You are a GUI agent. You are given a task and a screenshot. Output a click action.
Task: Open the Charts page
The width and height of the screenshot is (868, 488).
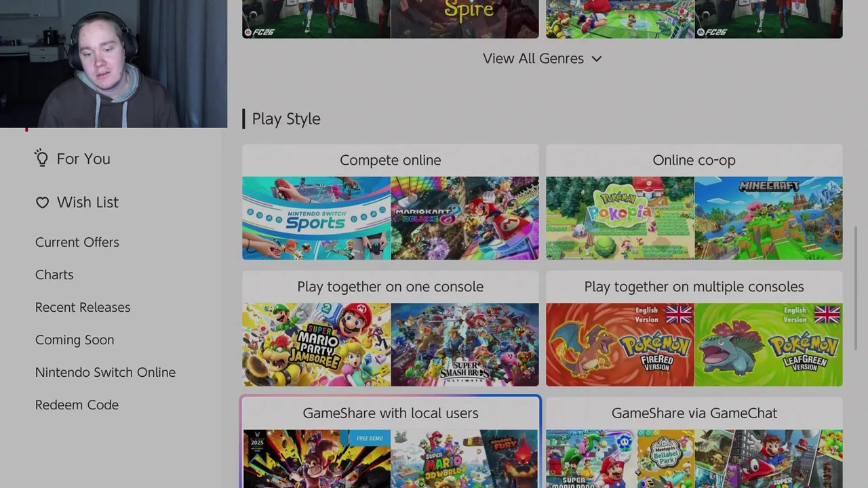tap(54, 274)
